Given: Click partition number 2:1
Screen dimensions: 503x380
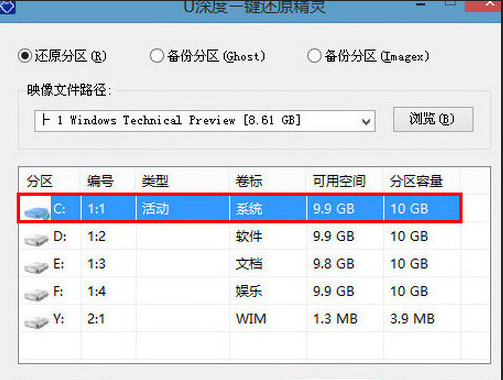Looking at the screenshot, I should (96, 319).
